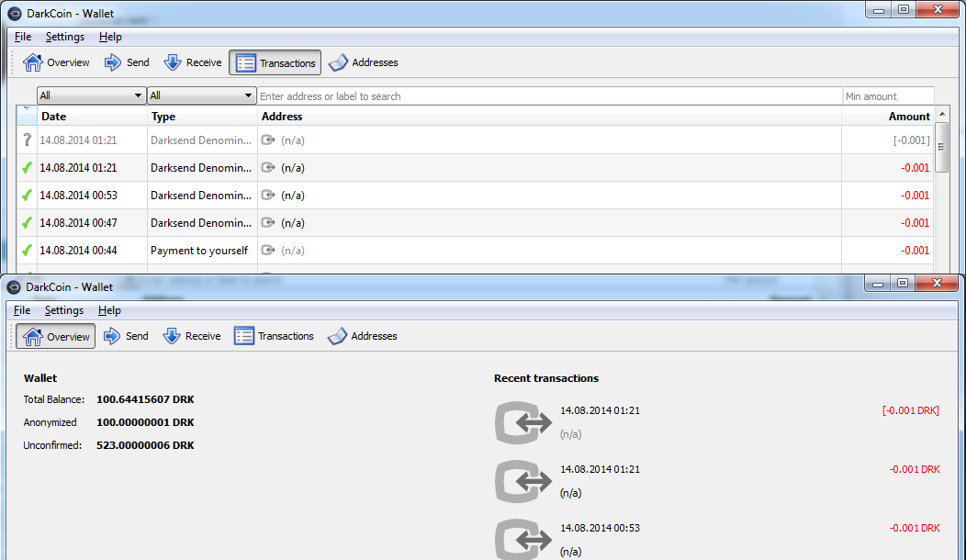Open Transactions in the bottom wallet window
This screenshot has width=966, height=560.
[x=274, y=336]
